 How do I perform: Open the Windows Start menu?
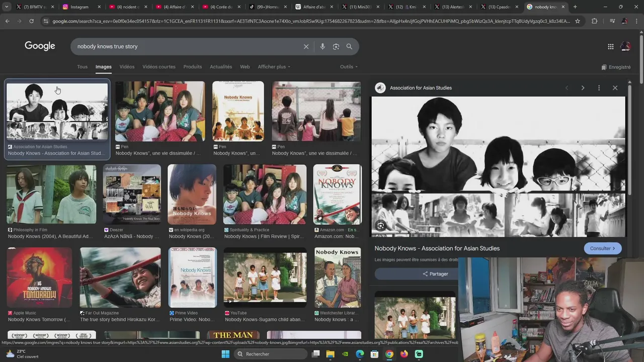click(x=225, y=354)
